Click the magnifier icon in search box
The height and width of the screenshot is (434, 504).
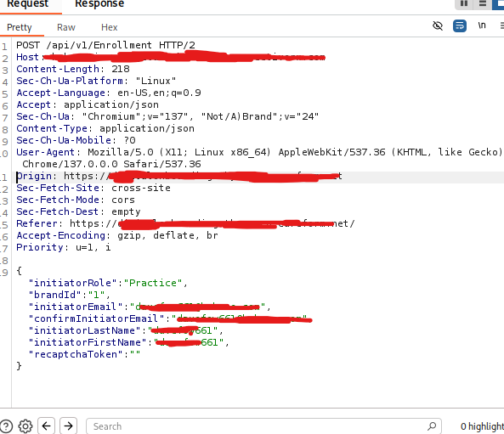(432, 426)
